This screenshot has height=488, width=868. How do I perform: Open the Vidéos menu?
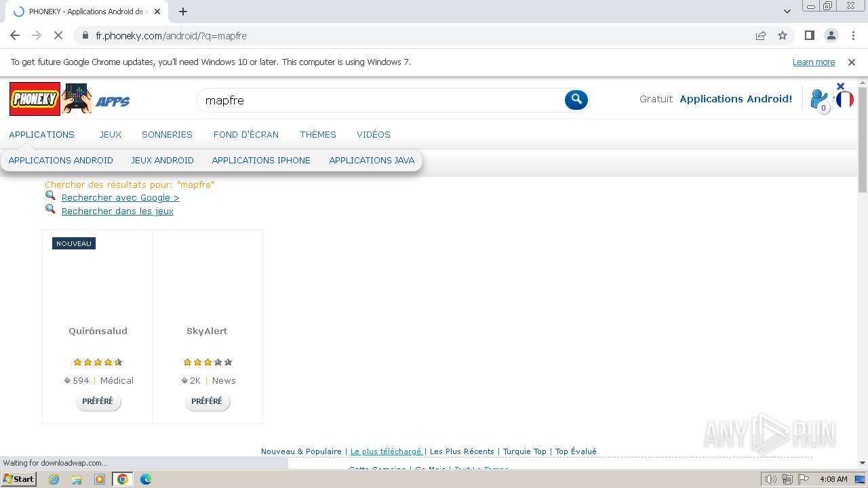374,134
